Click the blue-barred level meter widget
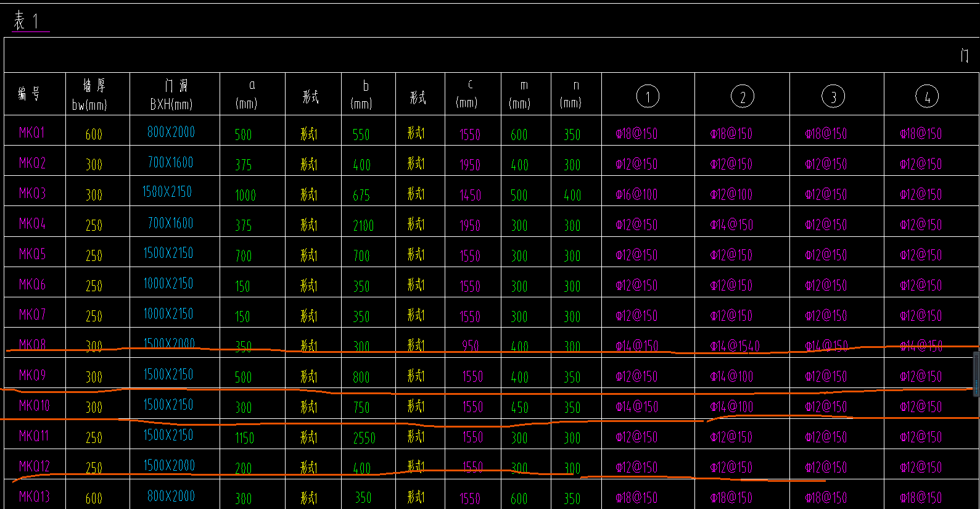This screenshot has height=509, width=980. coord(976,373)
